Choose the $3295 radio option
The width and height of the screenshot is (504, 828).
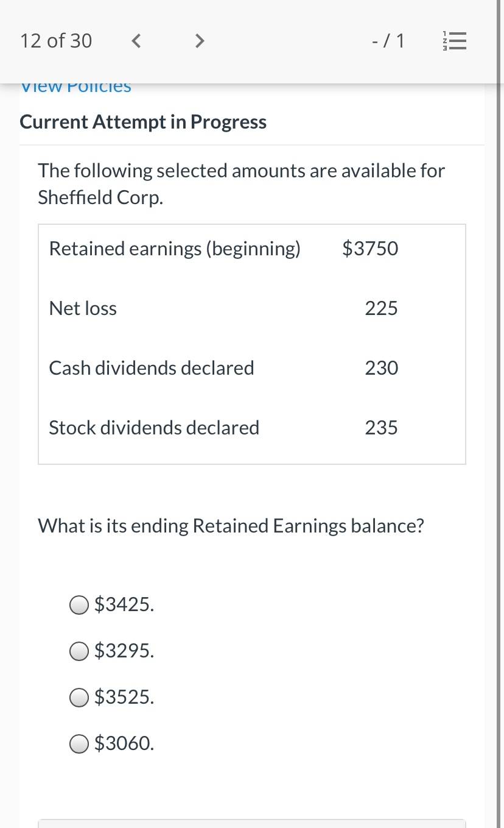coord(80,651)
